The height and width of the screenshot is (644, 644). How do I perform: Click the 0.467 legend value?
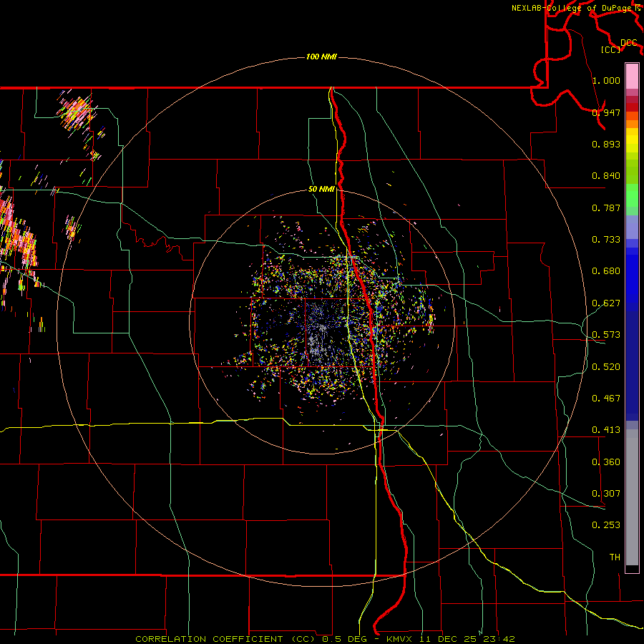[606, 399]
